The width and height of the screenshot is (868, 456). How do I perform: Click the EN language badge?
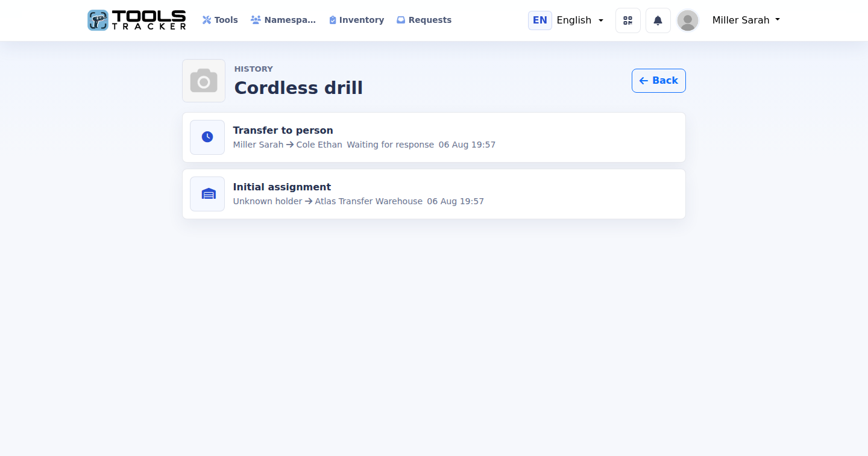click(540, 20)
